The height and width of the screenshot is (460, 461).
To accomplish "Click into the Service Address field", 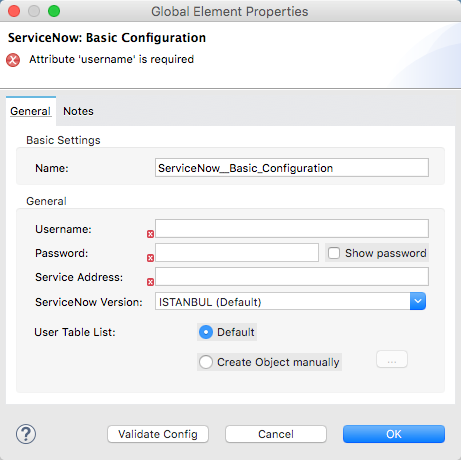I will (x=292, y=277).
